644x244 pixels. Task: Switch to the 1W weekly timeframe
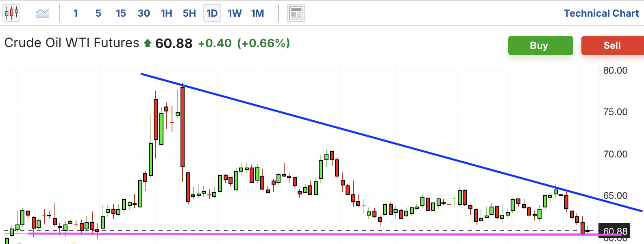point(235,13)
